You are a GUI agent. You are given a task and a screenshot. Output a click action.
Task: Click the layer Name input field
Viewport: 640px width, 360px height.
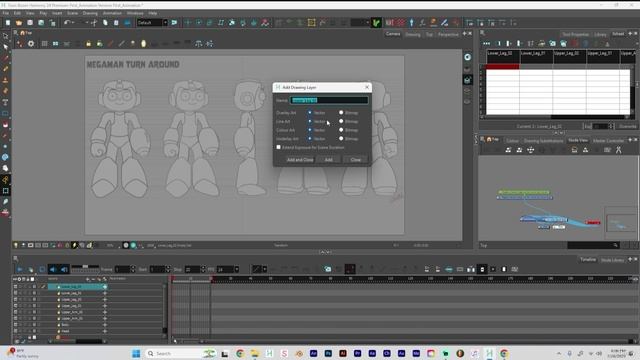329,100
